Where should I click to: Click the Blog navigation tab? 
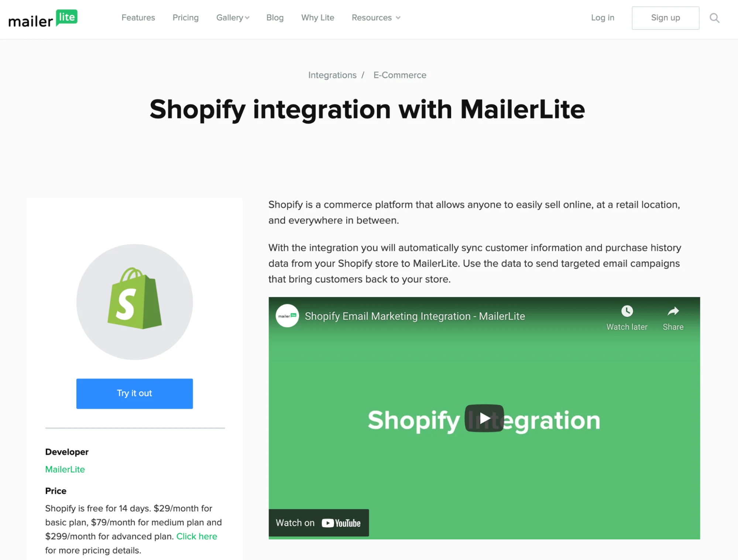pos(275,18)
